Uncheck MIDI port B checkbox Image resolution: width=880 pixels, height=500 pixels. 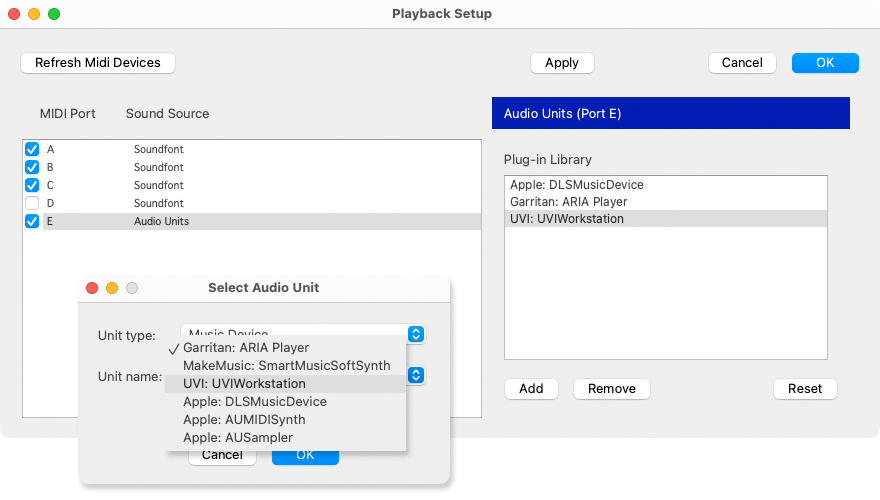[x=32, y=167]
